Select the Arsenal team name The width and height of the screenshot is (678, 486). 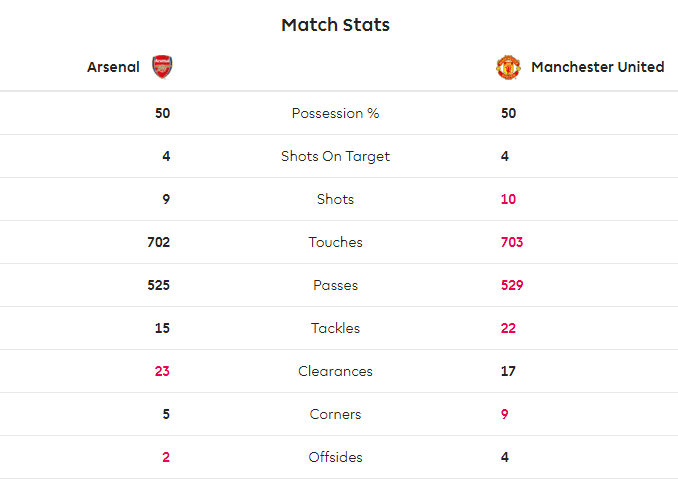(x=113, y=67)
